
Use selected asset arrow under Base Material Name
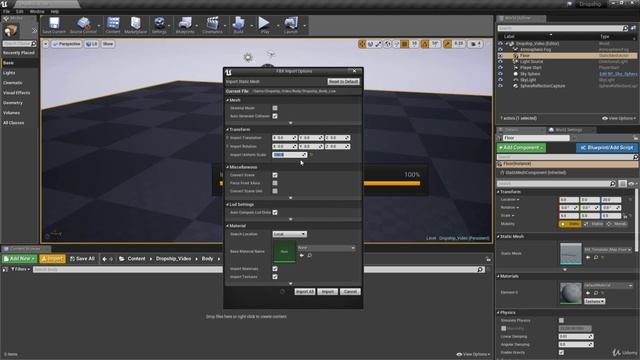302,256
